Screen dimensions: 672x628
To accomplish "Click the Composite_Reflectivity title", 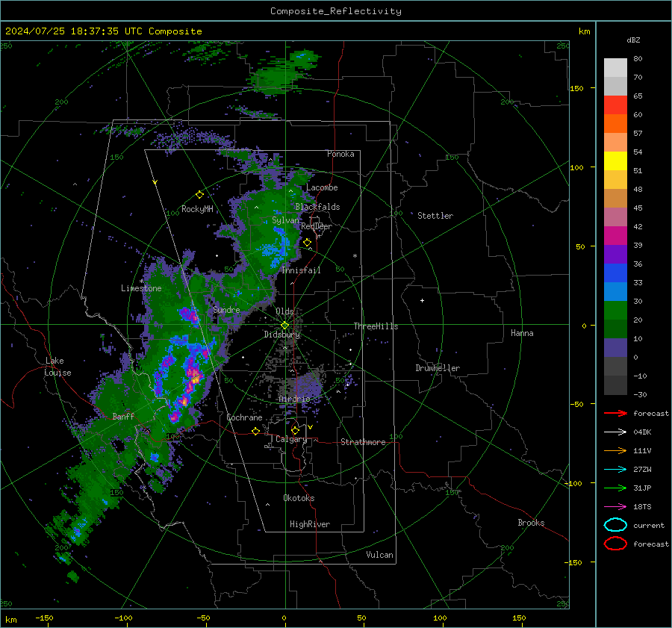I will pyautogui.click(x=336, y=11).
